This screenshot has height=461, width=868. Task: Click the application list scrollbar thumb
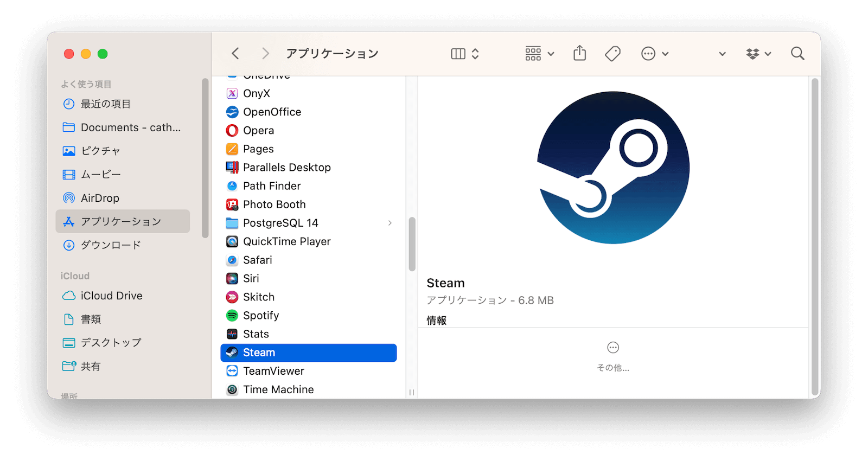(x=412, y=244)
